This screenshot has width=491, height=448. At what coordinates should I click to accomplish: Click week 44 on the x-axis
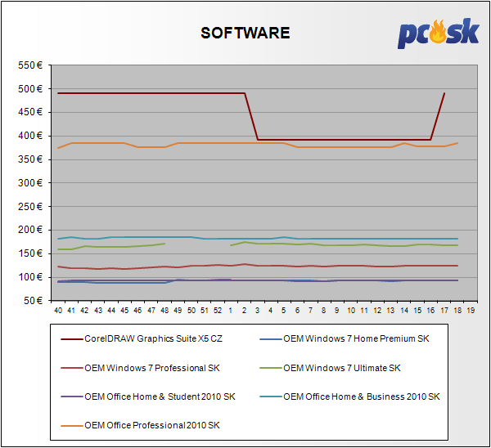tap(111, 311)
